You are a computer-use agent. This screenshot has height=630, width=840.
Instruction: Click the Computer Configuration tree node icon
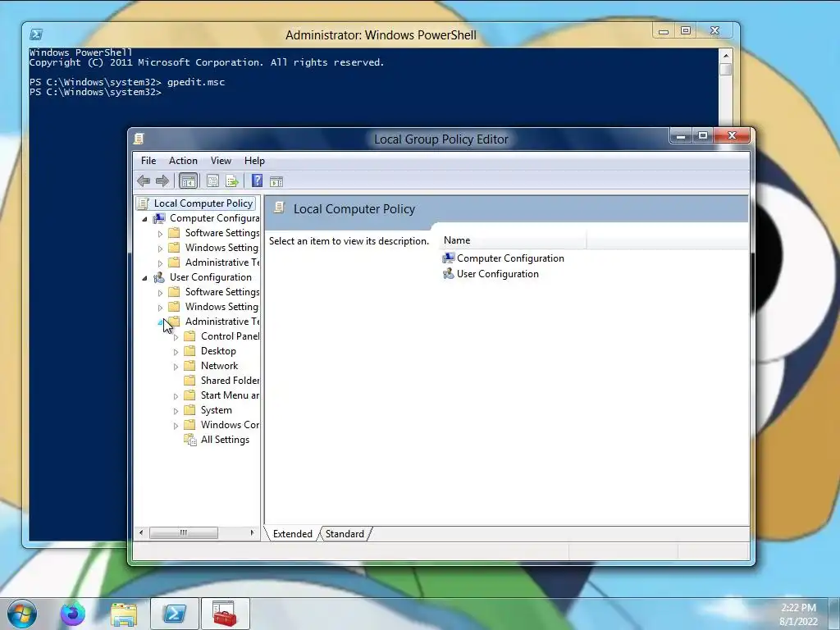coord(159,218)
